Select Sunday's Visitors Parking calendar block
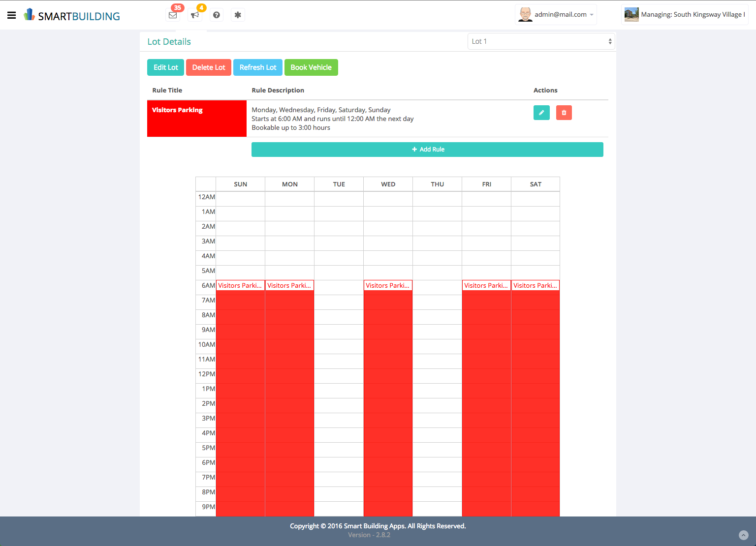This screenshot has width=756, height=546. click(x=240, y=344)
